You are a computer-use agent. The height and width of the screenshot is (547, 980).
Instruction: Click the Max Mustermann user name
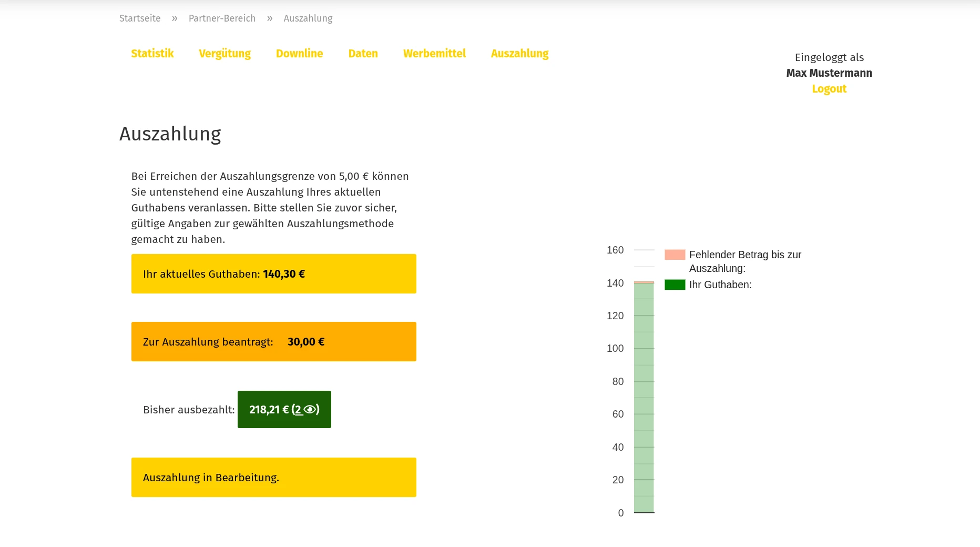[x=829, y=73]
